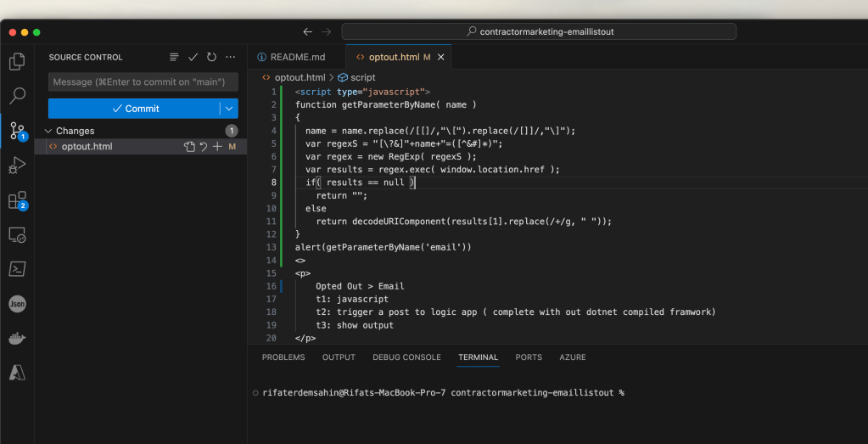Viewport: 868px width, 444px height.
Task: Click the 't1: javascript' line
Action: (352, 299)
